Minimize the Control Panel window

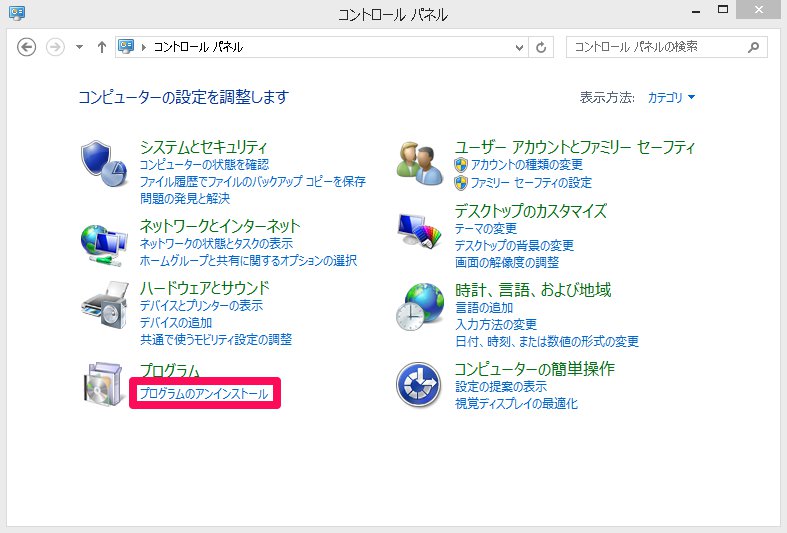[696, 11]
